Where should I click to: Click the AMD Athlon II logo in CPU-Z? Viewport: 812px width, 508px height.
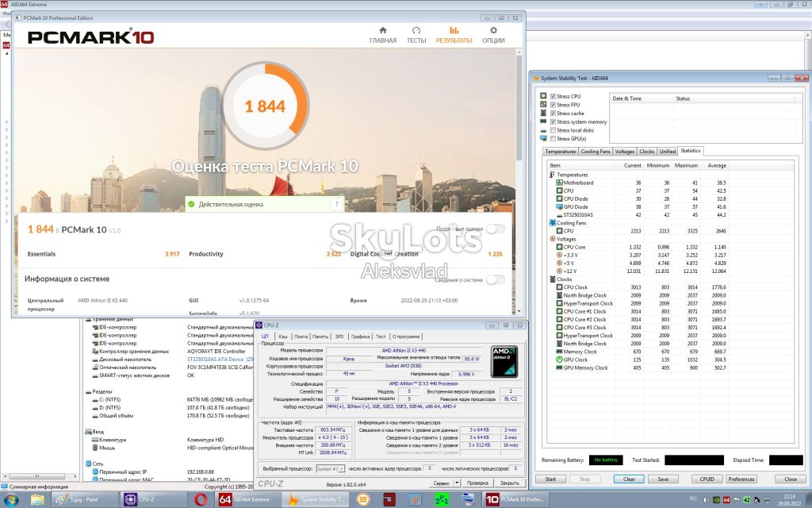tap(504, 361)
